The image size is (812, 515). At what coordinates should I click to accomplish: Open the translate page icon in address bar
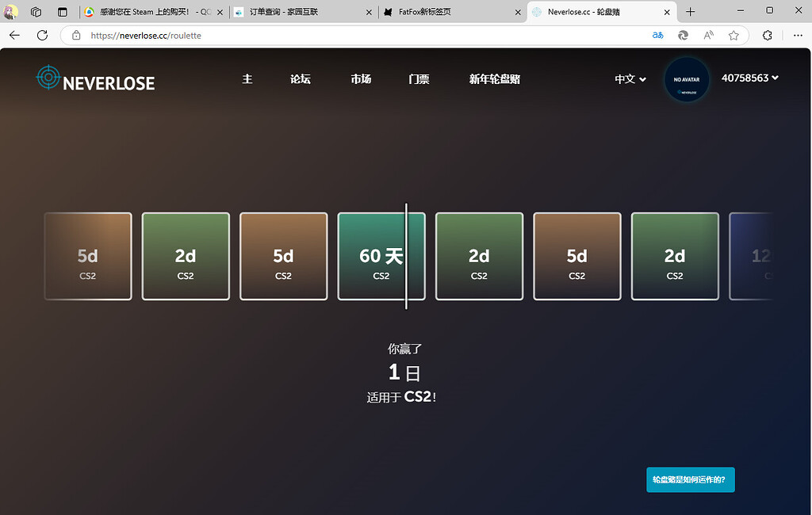coord(657,35)
